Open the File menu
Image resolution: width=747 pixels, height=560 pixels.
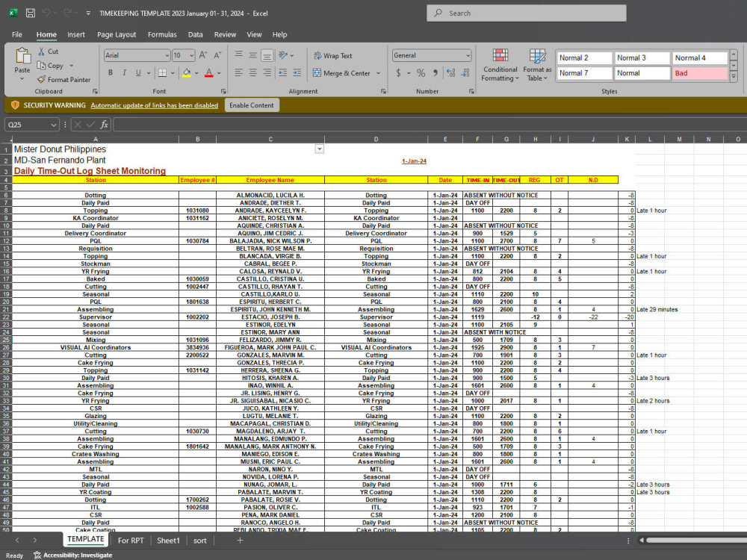click(x=17, y=35)
